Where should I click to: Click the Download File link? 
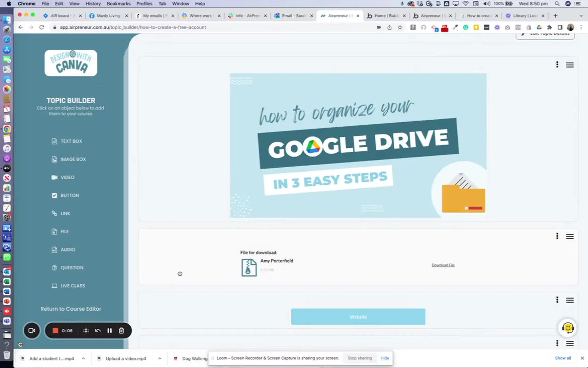click(x=443, y=265)
